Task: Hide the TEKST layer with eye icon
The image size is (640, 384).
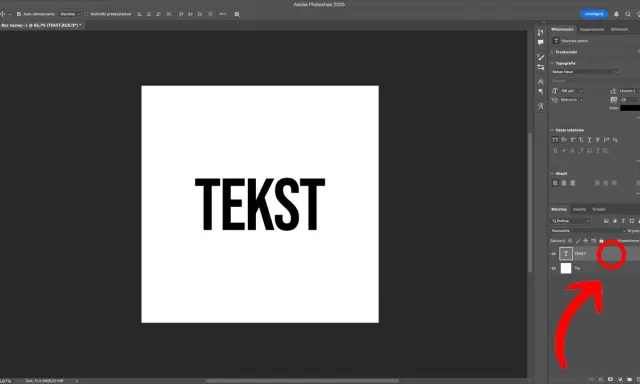Action: [x=554, y=254]
